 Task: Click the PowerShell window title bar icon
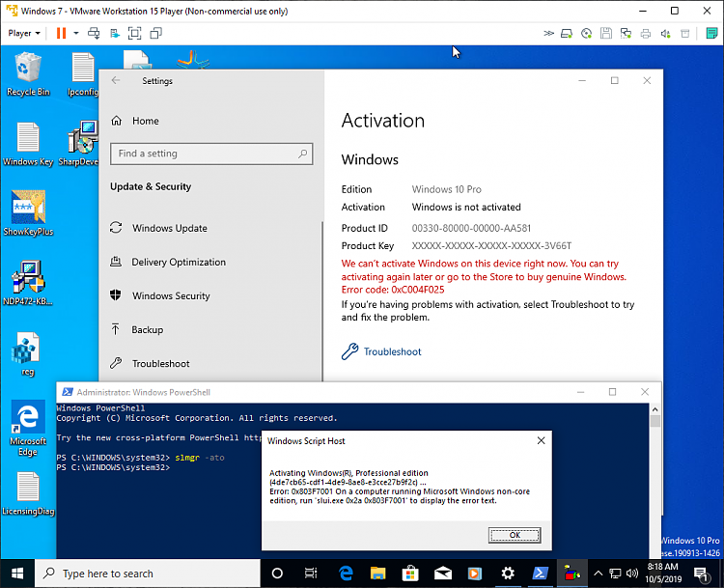pos(68,392)
